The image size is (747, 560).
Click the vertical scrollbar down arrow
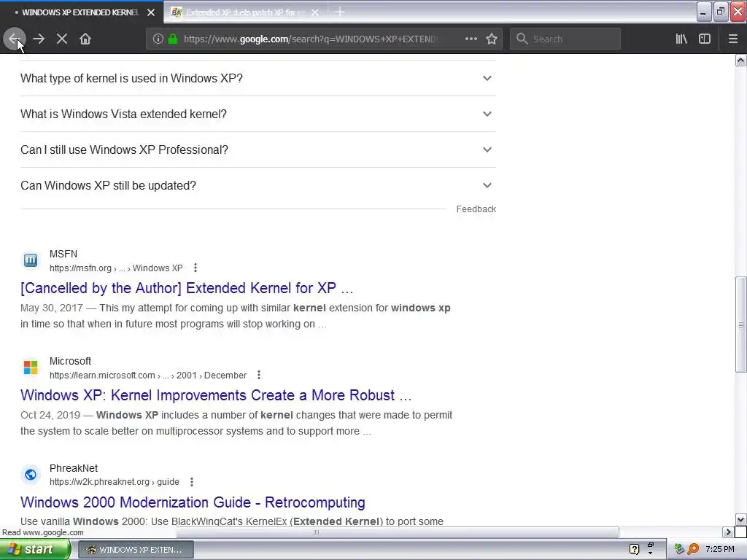point(741,519)
